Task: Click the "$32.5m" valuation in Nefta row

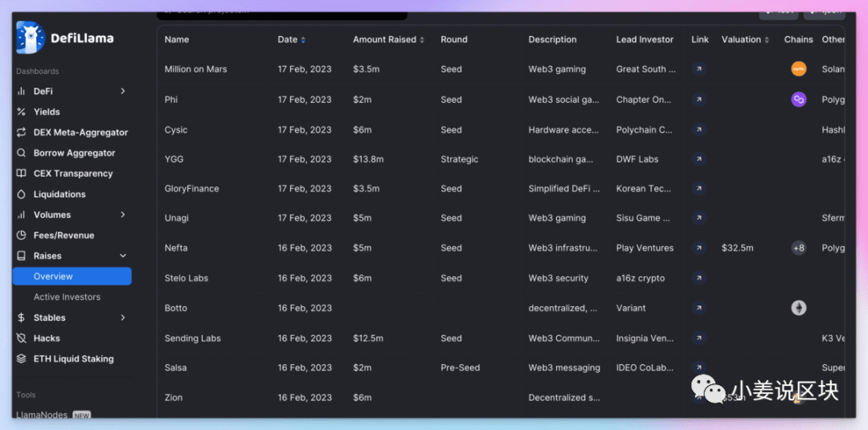Action: [x=737, y=248]
